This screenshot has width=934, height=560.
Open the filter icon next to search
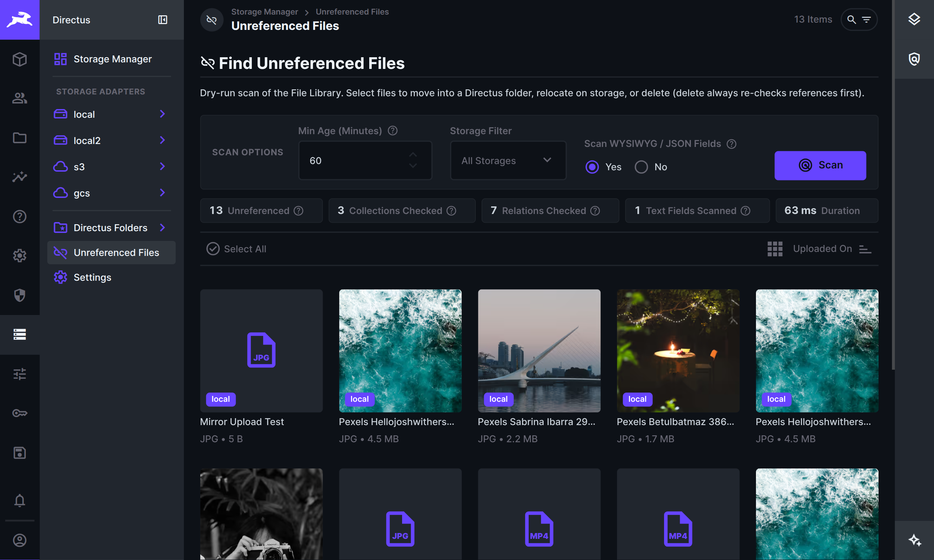(867, 20)
